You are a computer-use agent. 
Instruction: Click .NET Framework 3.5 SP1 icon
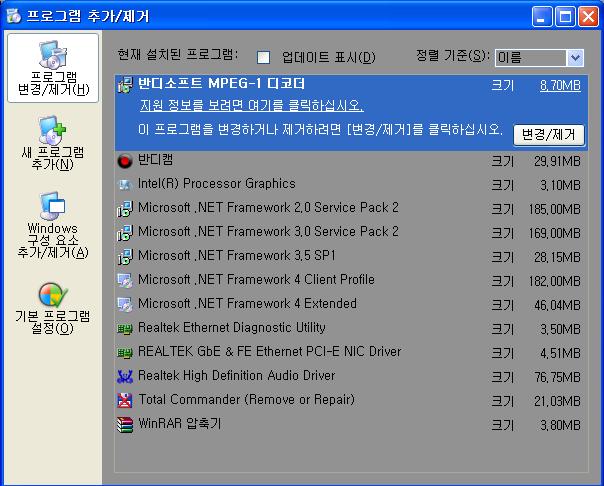pos(125,256)
